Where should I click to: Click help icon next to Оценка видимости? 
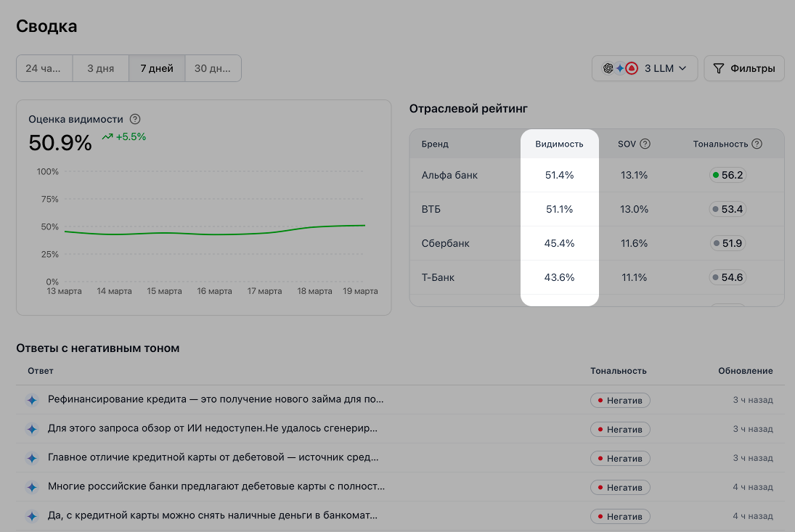point(135,119)
